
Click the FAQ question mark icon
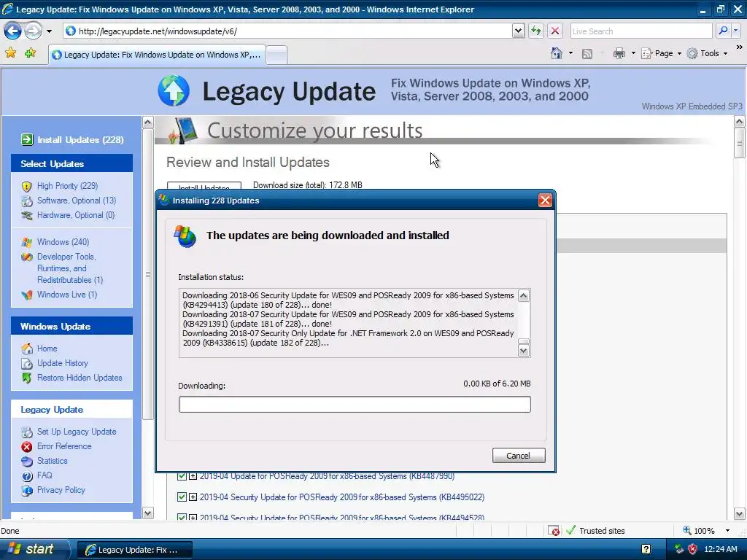pyautogui.click(x=27, y=475)
